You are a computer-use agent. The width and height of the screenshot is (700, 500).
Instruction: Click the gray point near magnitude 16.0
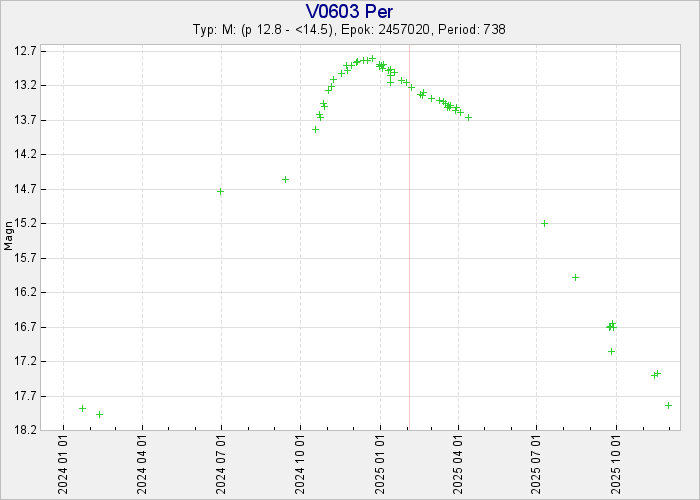click(575, 277)
